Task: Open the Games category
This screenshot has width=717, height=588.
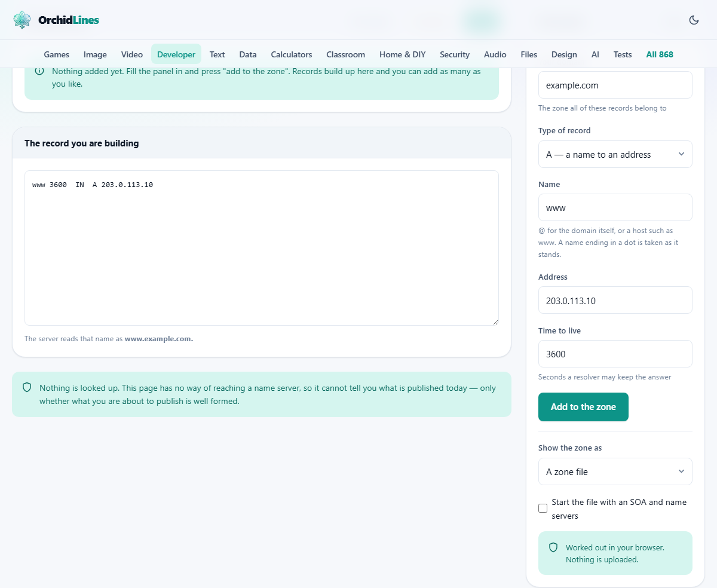Action: coord(57,54)
